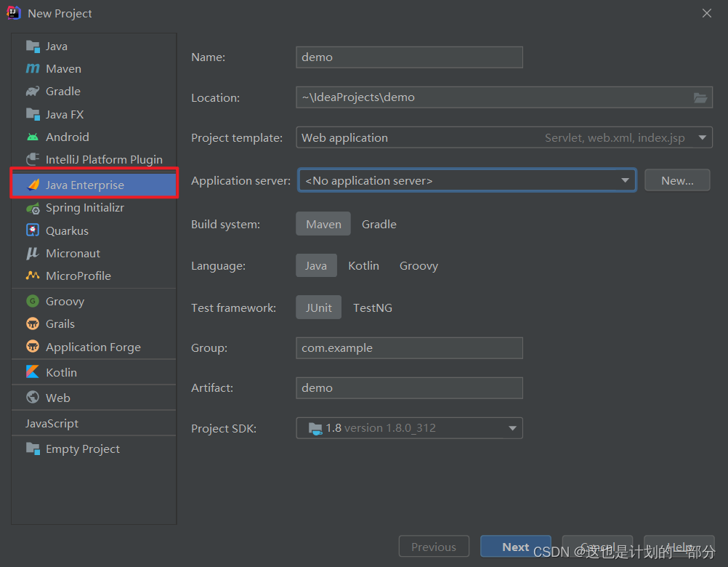Choose the Maven 'm' icon
Viewport: 728px width, 567px height.
tap(33, 69)
